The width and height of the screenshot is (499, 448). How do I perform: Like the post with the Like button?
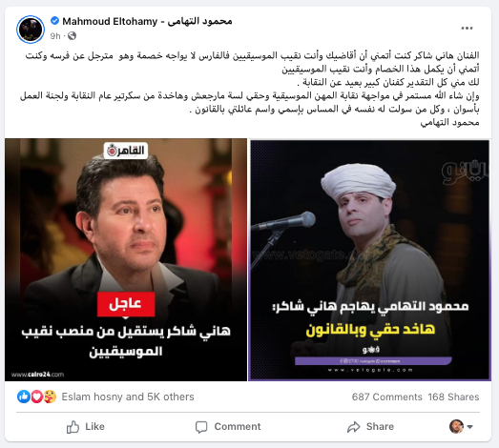click(85, 427)
